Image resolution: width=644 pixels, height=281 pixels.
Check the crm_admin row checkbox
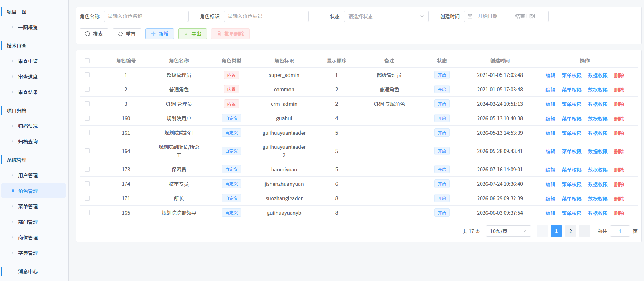87,104
